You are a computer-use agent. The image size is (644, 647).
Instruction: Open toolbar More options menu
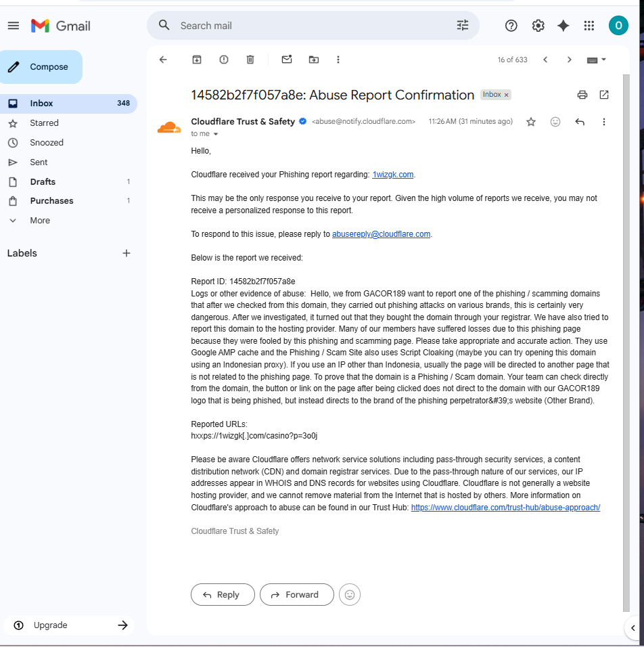338,60
